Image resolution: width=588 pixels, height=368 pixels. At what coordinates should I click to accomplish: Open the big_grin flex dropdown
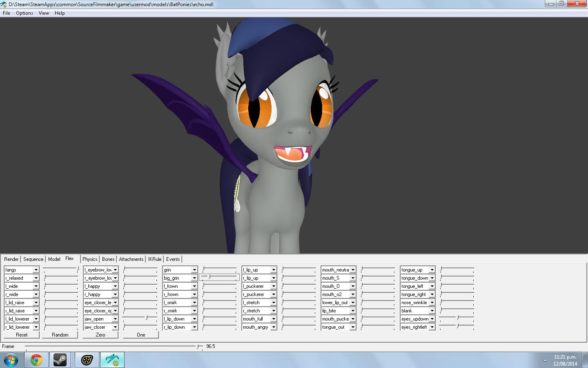pyautogui.click(x=194, y=278)
